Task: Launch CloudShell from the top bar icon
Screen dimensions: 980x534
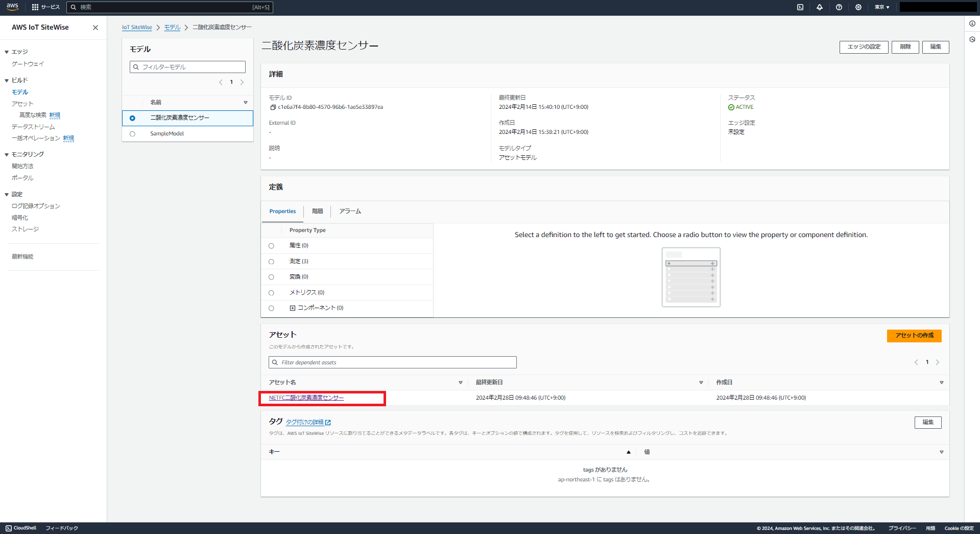Action: pyautogui.click(x=800, y=7)
